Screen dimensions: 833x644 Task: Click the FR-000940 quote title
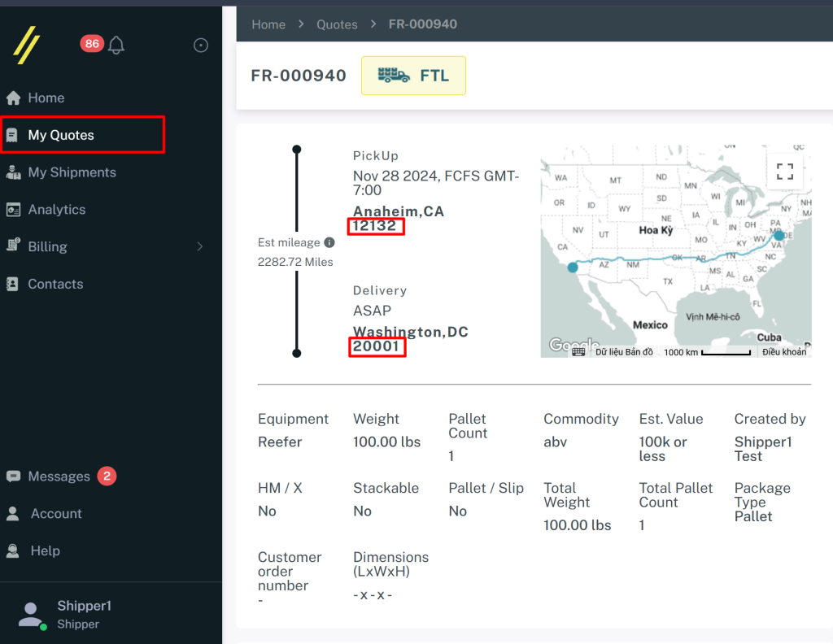click(299, 76)
